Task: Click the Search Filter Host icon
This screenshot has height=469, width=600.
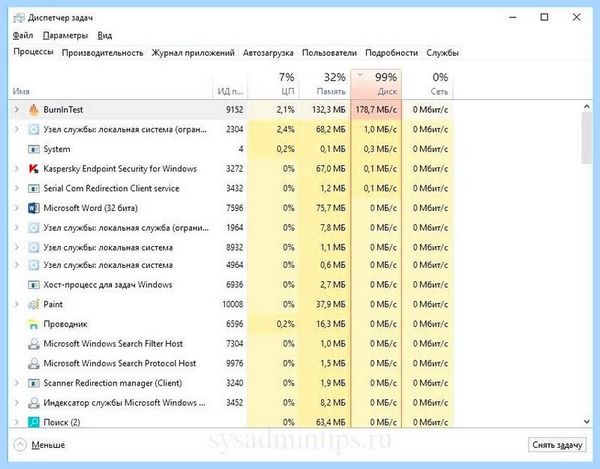Action: point(34,344)
